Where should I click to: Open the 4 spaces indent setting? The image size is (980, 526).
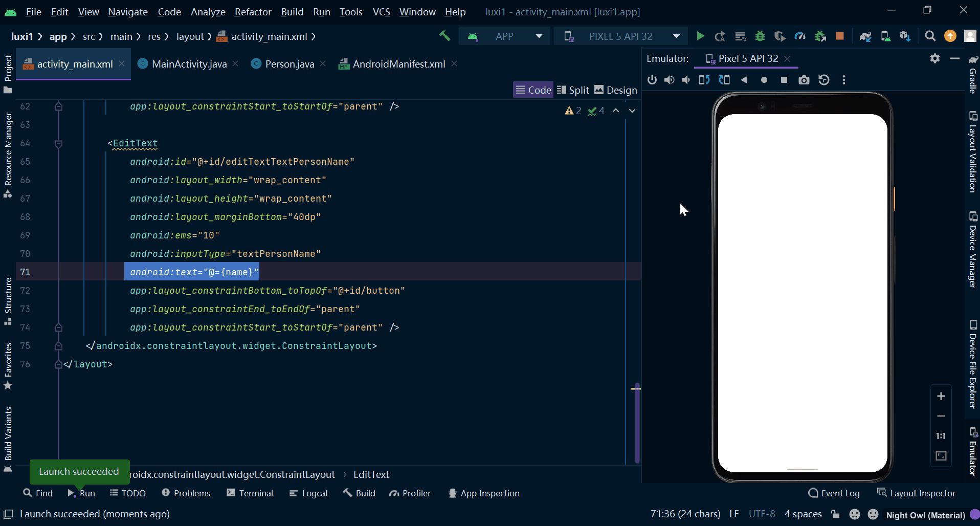(803, 514)
